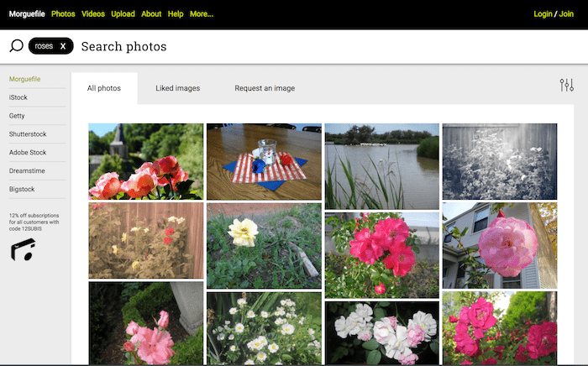Image resolution: width=588 pixels, height=366 pixels.
Task: Open the Help page
Action: (x=176, y=14)
